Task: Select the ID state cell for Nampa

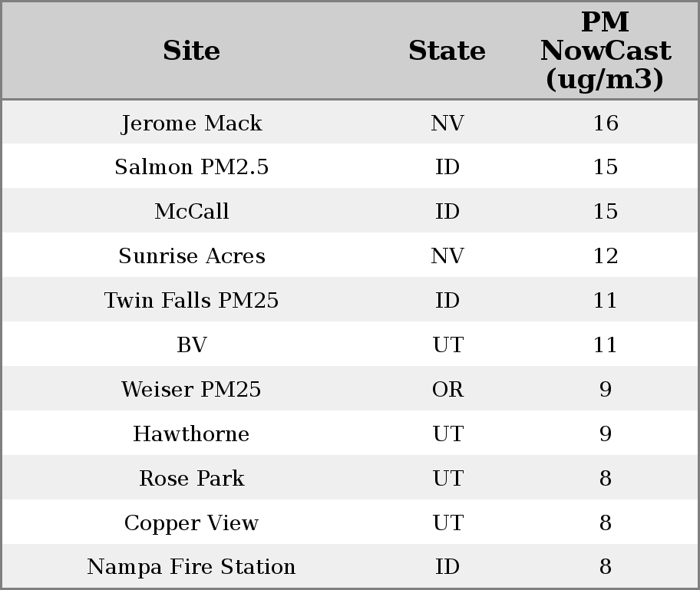Action: pos(447,567)
